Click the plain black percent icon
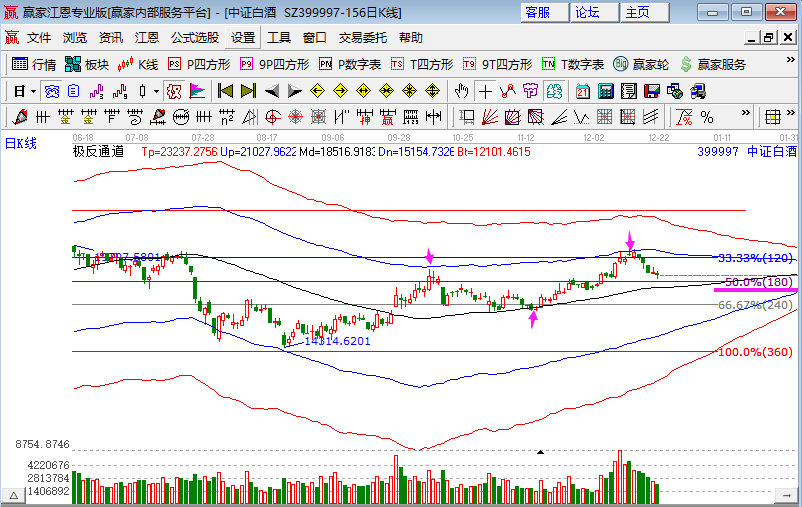The width and height of the screenshot is (802, 507). click(707, 118)
